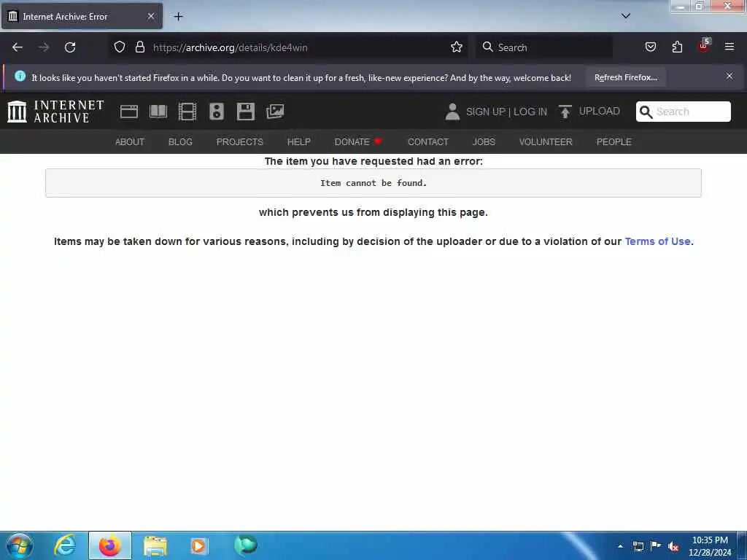The width and height of the screenshot is (747, 560).
Task: Open the Images icon in archive header
Action: pos(275,112)
